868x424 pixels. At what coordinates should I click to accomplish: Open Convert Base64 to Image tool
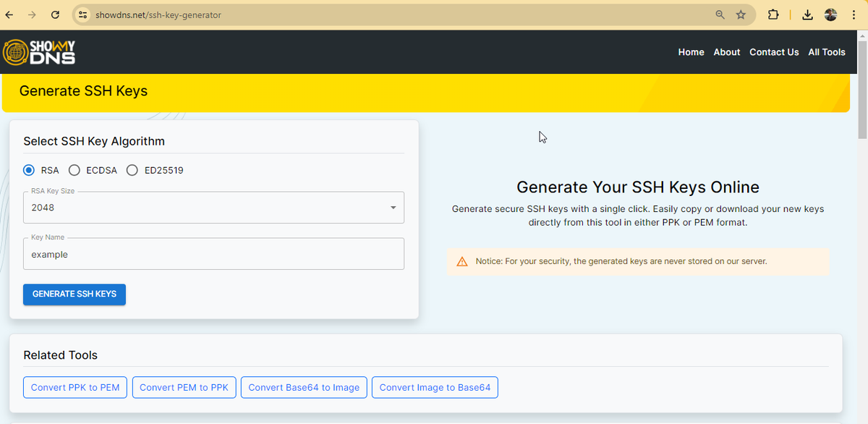click(x=304, y=387)
